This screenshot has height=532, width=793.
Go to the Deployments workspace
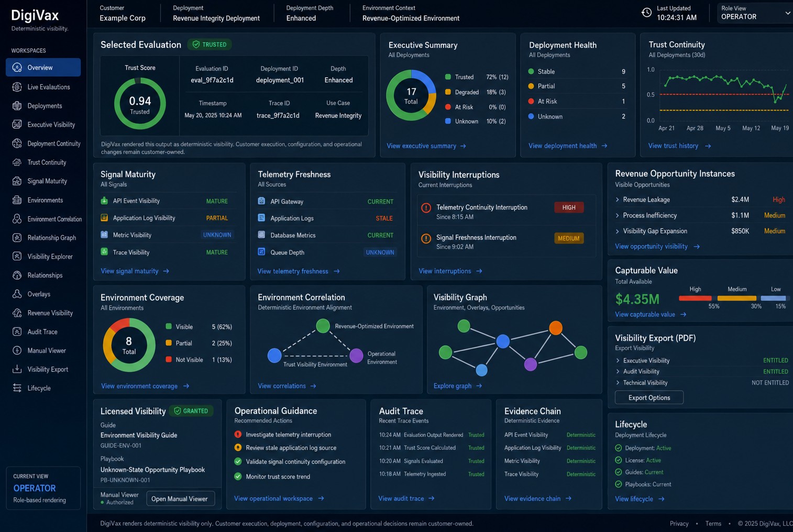coord(43,106)
